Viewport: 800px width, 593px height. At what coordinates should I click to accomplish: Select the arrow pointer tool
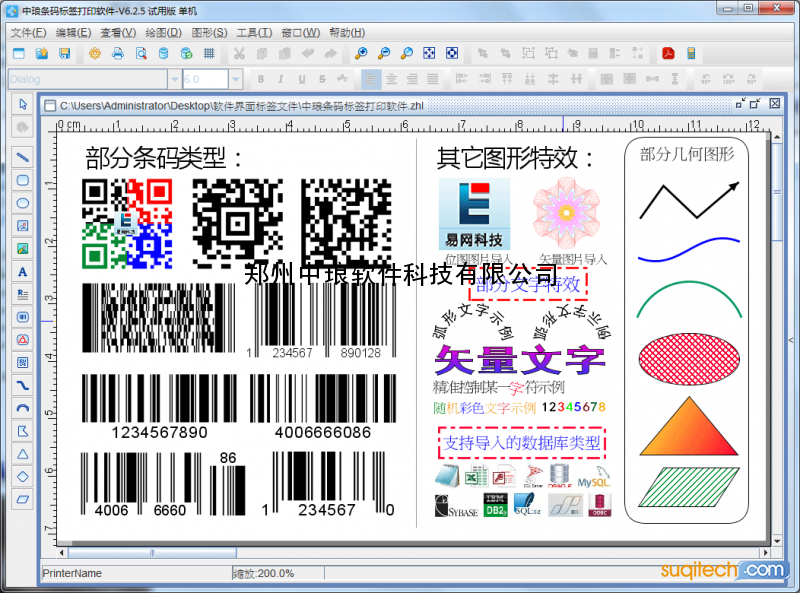tap(22, 104)
